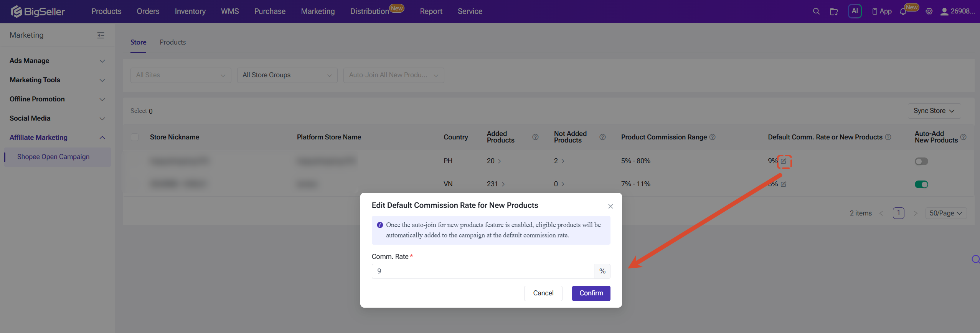Image resolution: width=980 pixels, height=333 pixels.
Task: Click help icon beside Auto-Add New Products
Action: tap(963, 137)
